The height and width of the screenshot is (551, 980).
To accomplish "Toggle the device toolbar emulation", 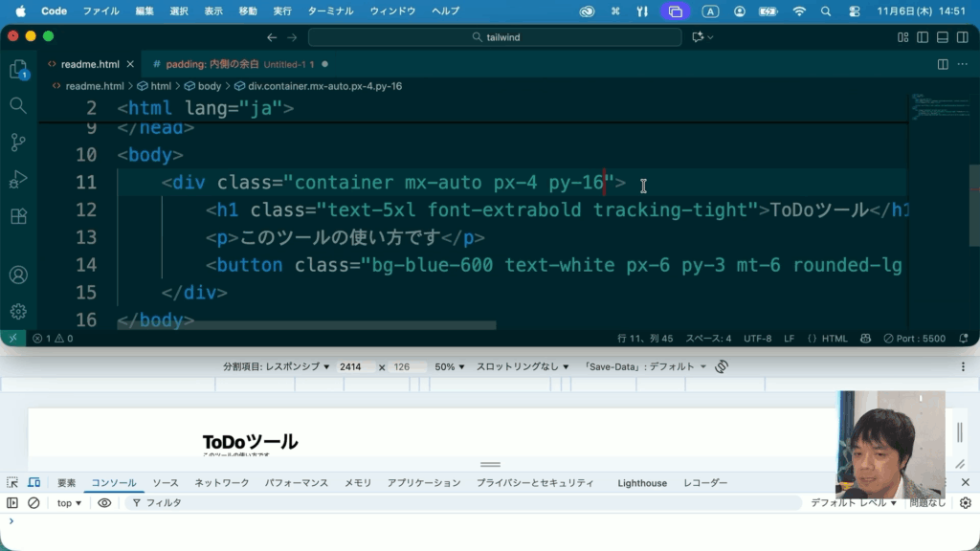I will pos(34,483).
